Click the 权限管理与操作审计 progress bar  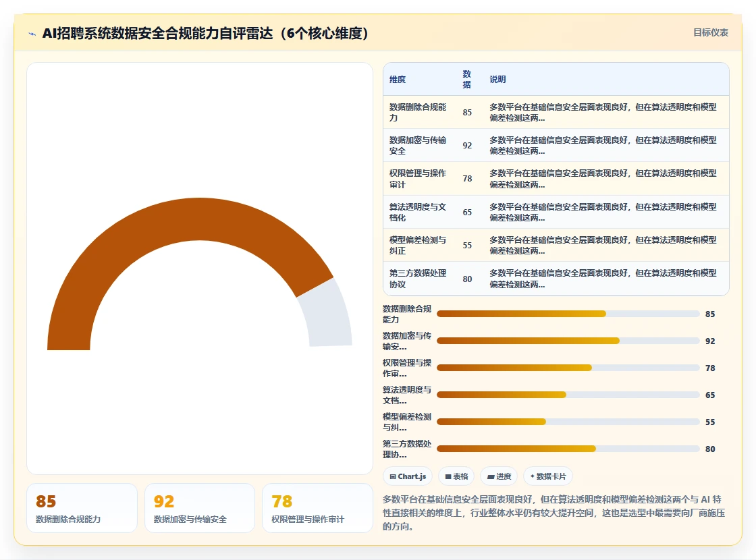(568, 368)
